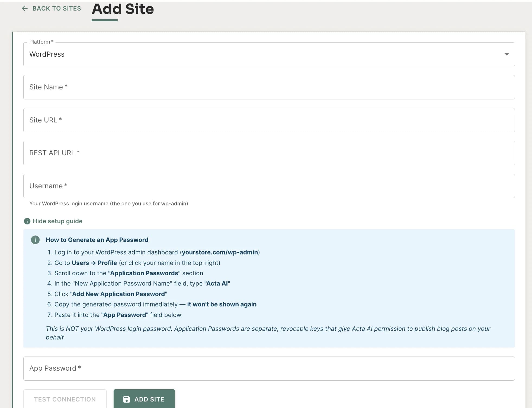The width and height of the screenshot is (532, 408).
Task: Focus the Site Name input field
Action: 268,87
